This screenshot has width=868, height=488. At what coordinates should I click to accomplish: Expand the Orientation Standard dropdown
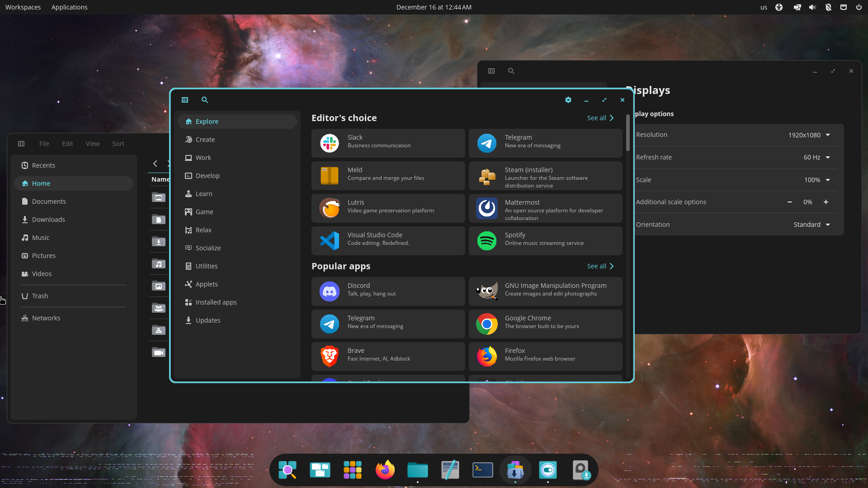[x=811, y=225]
